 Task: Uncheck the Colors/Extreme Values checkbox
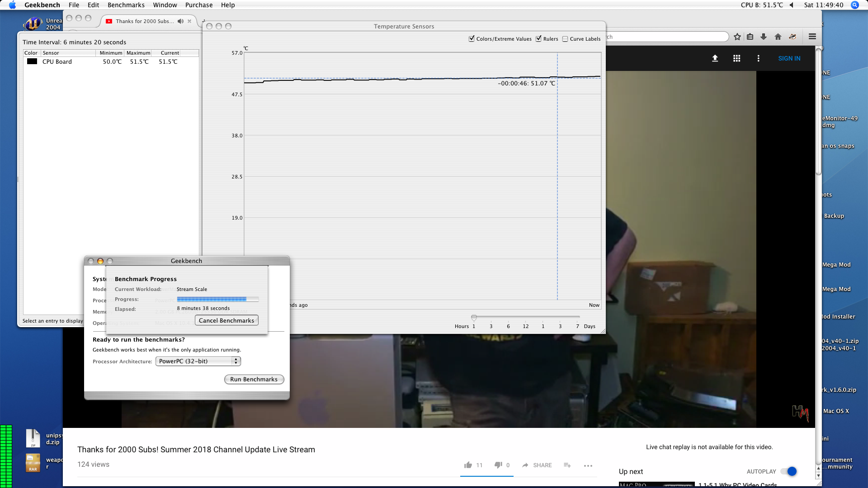tap(472, 39)
